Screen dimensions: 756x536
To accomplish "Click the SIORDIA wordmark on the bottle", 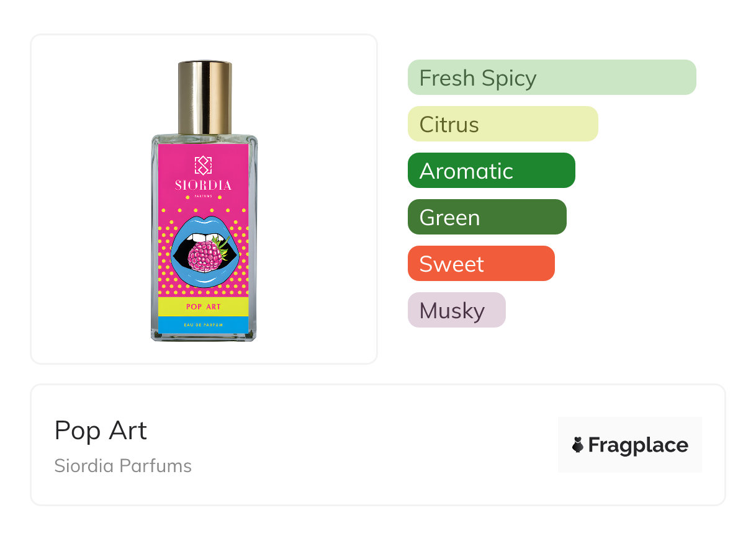I will click(204, 185).
